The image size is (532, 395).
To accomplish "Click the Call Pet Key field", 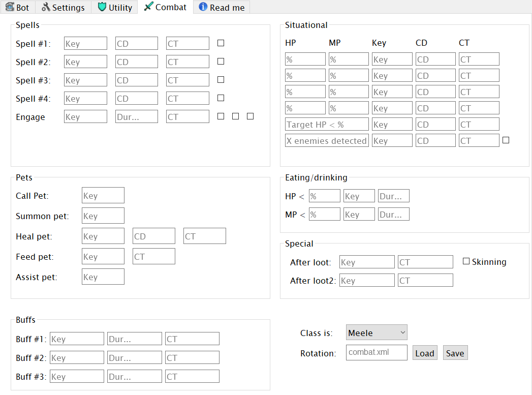I will 103,195.
